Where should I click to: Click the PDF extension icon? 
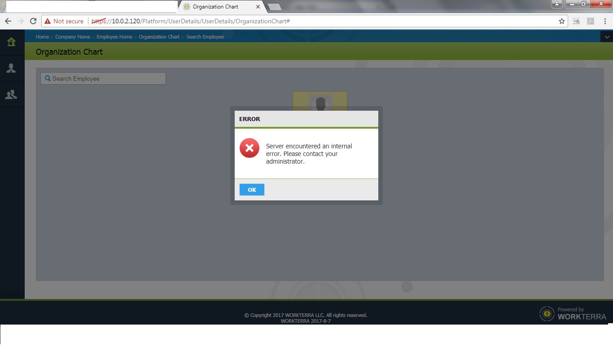591,21
